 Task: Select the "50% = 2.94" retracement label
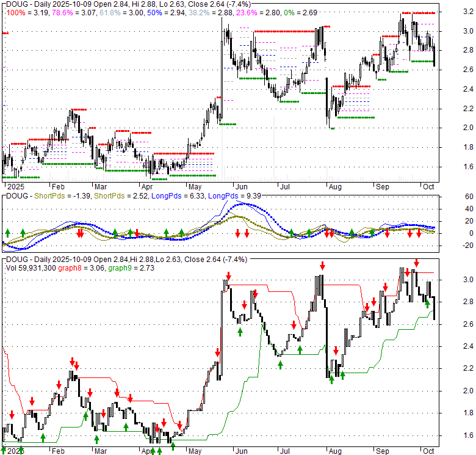point(167,13)
